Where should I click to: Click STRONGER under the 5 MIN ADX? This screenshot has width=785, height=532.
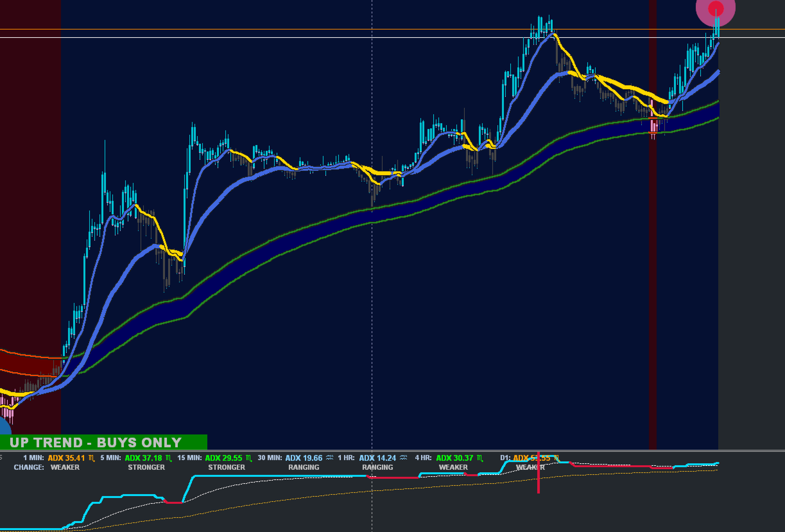click(146, 467)
